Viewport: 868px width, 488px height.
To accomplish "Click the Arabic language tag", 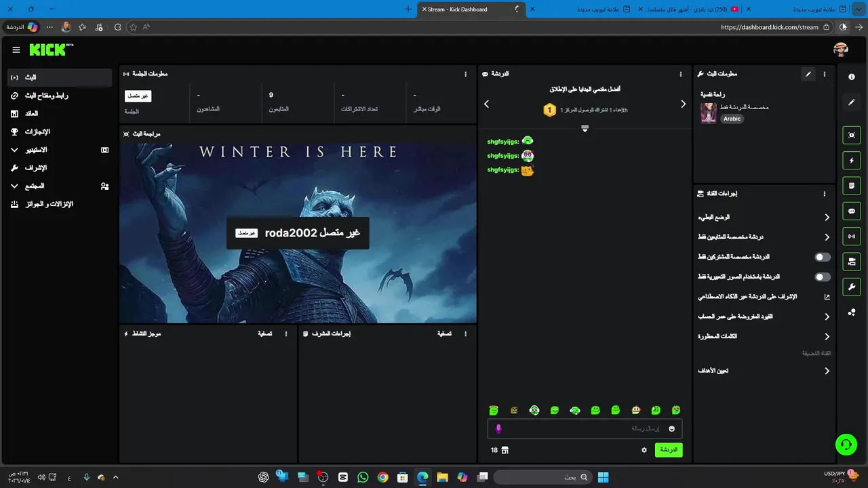I will click(x=732, y=119).
